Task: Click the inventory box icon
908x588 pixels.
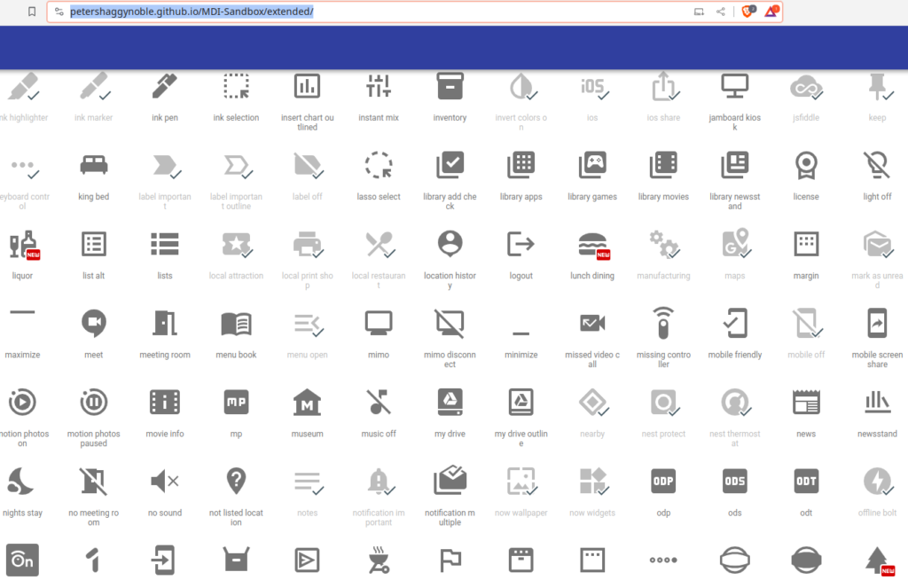Action: point(450,86)
